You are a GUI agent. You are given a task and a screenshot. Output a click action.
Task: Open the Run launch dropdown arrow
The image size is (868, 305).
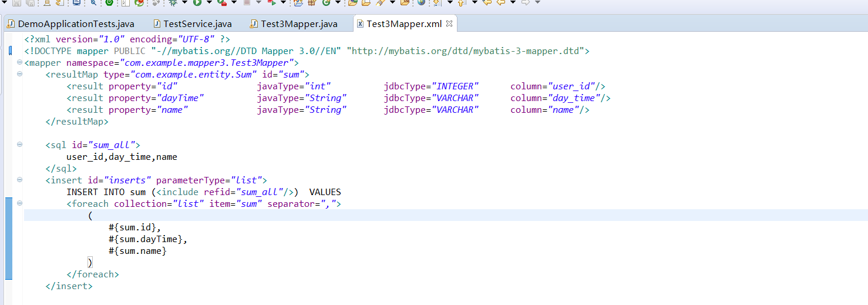(208, 2)
